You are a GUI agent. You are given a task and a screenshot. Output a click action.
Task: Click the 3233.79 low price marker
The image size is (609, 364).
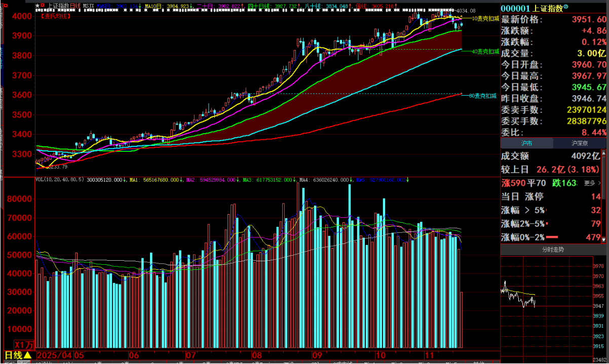tap(57, 166)
